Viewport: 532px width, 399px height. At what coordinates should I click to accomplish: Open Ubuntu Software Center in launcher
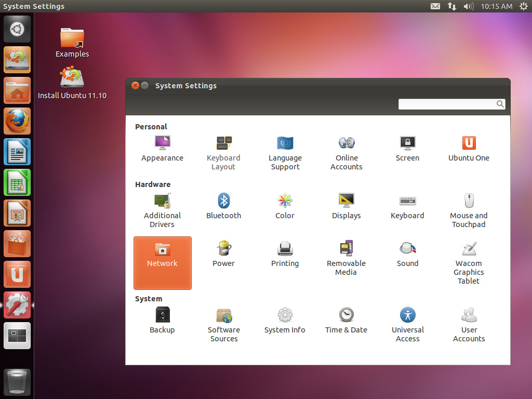(x=17, y=244)
